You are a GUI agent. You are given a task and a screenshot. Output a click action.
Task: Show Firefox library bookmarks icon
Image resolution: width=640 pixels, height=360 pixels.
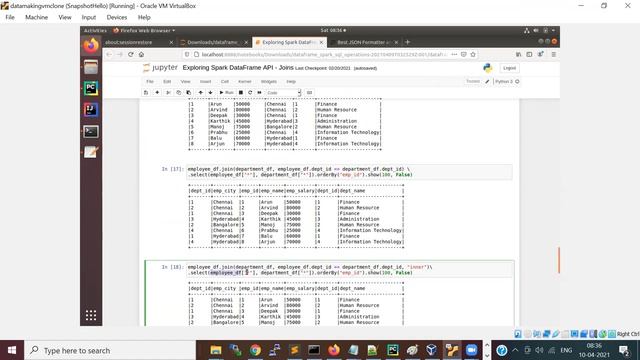[x=518, y=54]
